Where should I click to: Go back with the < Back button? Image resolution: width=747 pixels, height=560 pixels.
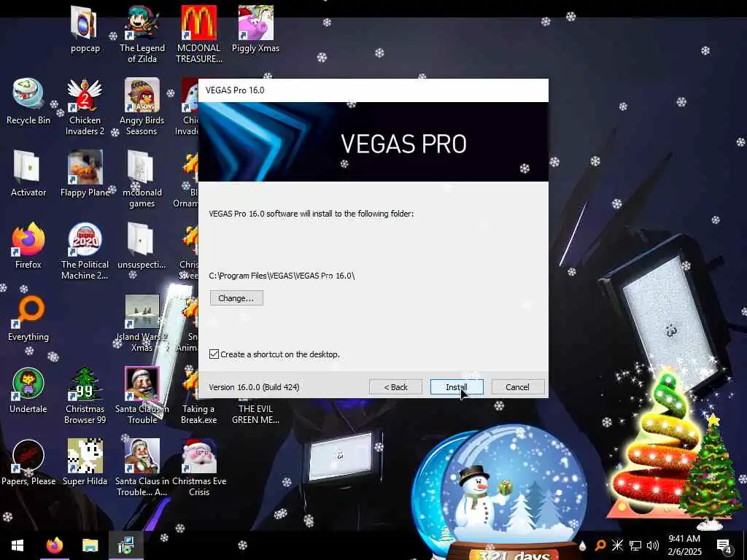click(395, 387)
